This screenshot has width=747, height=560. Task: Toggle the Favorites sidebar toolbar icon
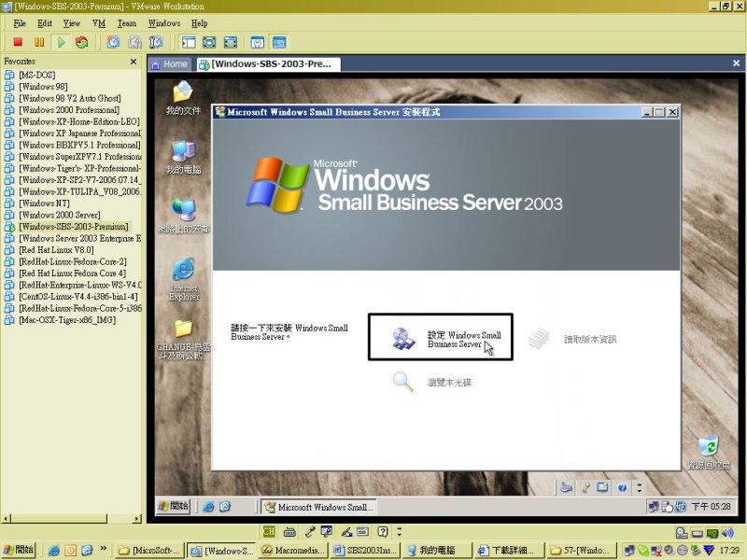pos(189,42)
